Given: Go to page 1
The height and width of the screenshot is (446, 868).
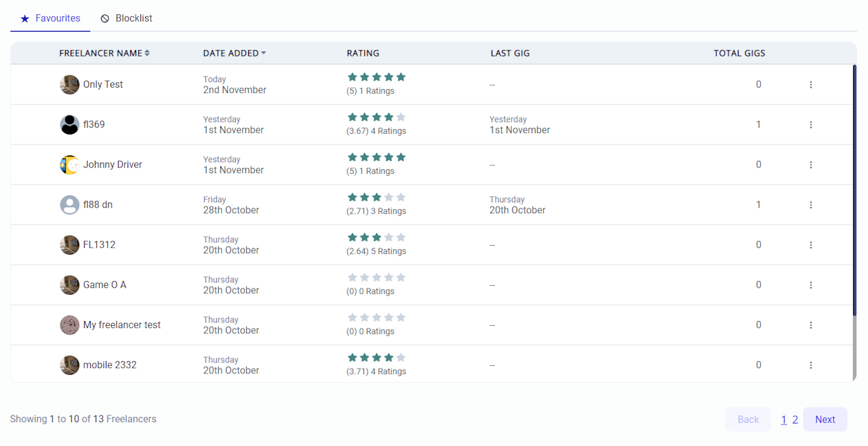Looking at the screenshot, I should 783,420.
